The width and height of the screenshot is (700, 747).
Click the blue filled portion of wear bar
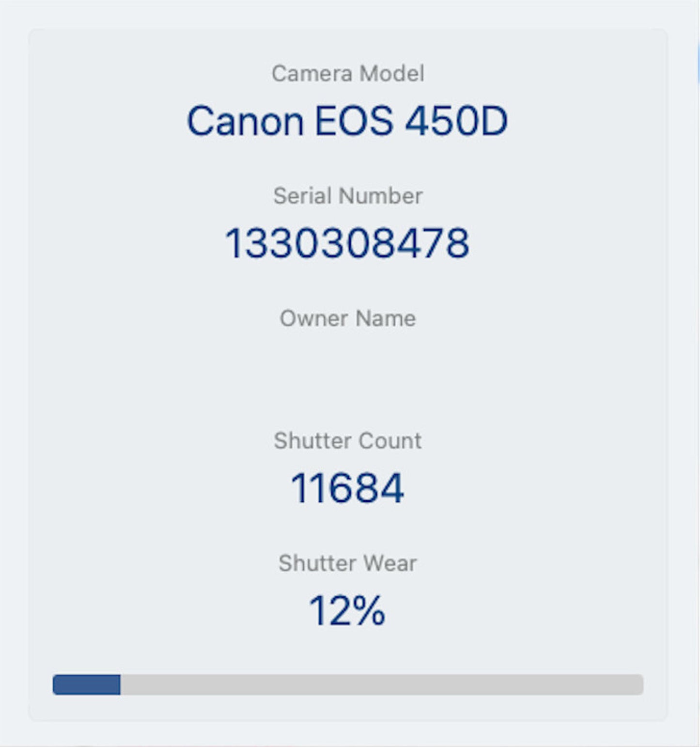87,684
